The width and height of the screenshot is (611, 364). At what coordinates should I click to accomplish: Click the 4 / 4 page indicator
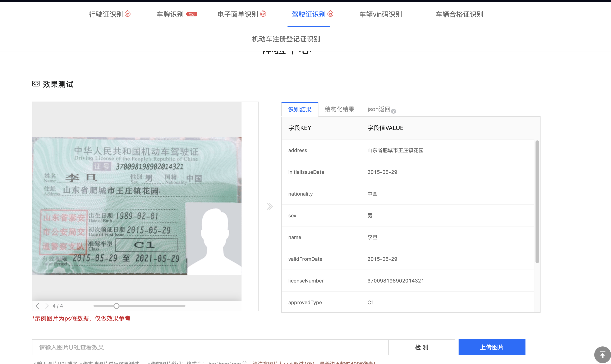click(x=58, y=306)
